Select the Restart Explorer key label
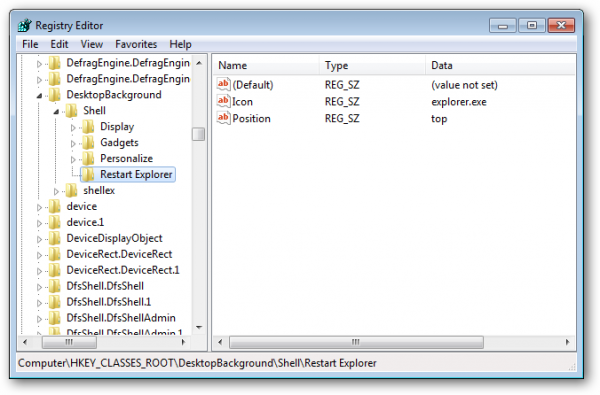The height and width of the screenshot is (395, 600). tap(136, 175)
